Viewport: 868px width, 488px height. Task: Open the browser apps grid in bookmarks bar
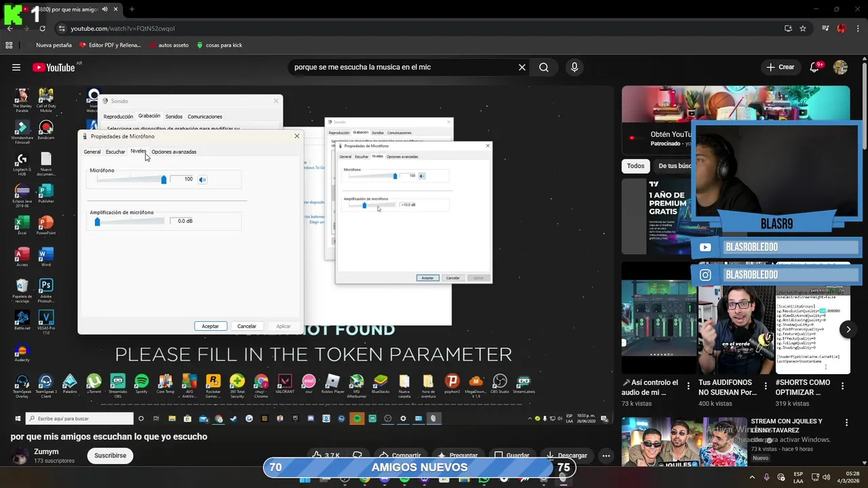pyautogui.click(x=9, y=45)
